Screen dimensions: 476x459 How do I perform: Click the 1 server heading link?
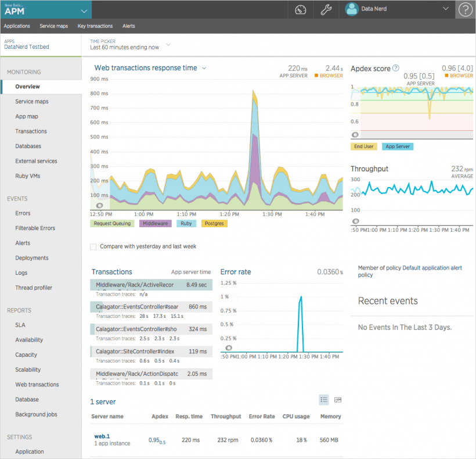[103, 402]
